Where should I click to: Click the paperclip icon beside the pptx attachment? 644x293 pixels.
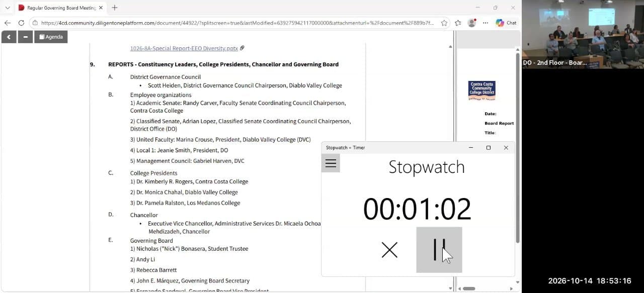(242, 48)
